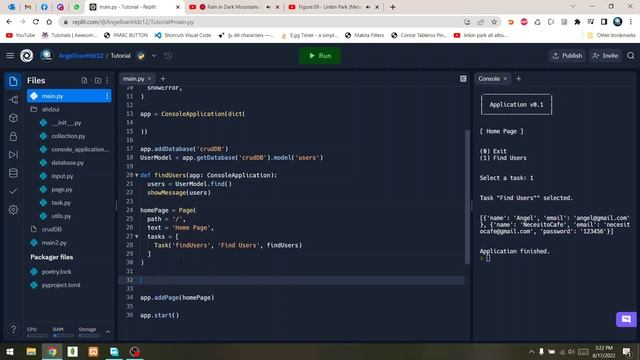The height and width of the screenshot is (360, 640).
Task: Show hidden system tray icons
Action: [x=531, y=351]
